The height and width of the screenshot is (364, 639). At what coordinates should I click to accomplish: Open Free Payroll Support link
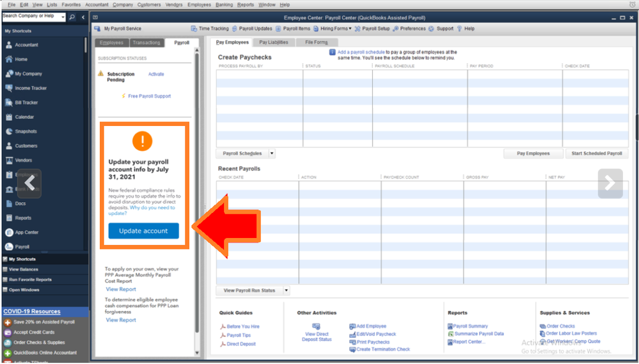click(x=149, y=96)
